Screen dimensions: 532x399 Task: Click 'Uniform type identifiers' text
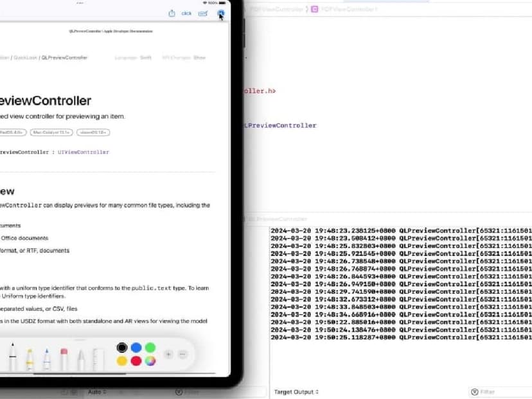tap(33, 296)
